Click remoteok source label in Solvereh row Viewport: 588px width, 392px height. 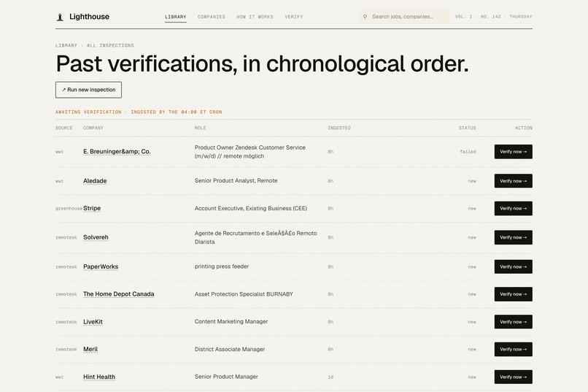tap(66, 238)
